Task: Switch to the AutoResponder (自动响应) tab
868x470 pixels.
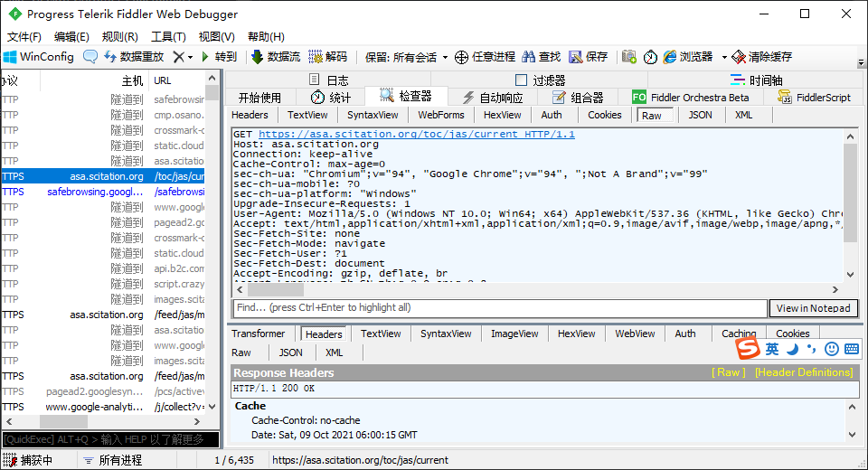Action: [493, 98]
